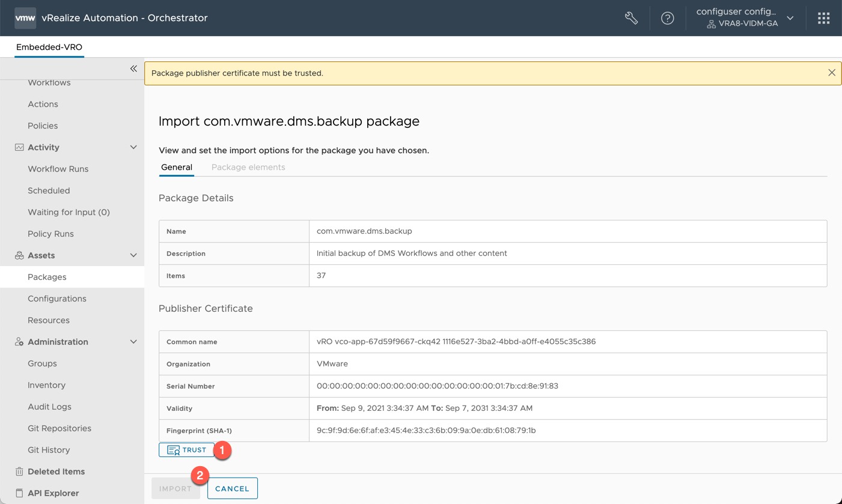
Task: Collapse the Activity section chevron
Action: (133, 147)
